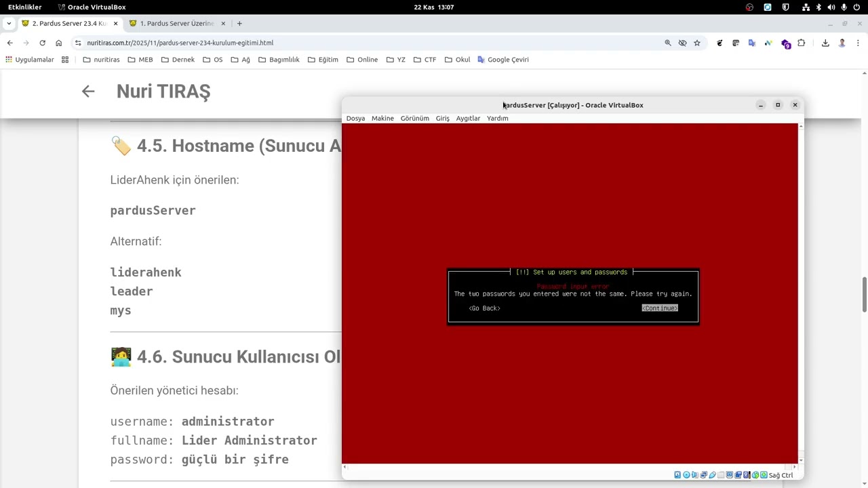The height and width of the screenshot is (488, 868).
Task: Open the purple extension with badge 9
Action: click(x=786, y=43)
